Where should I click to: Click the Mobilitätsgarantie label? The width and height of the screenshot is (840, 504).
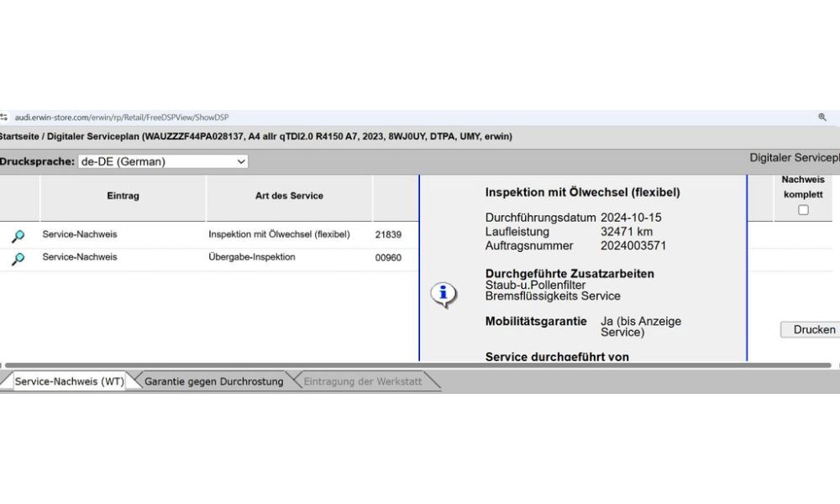pos(536,322)
